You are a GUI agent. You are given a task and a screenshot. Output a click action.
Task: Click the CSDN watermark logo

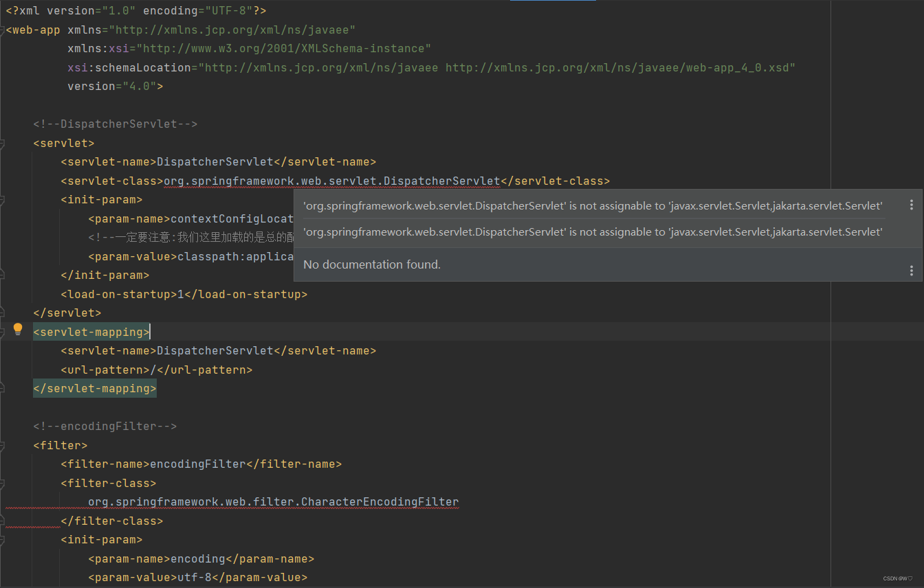point(897,578)
